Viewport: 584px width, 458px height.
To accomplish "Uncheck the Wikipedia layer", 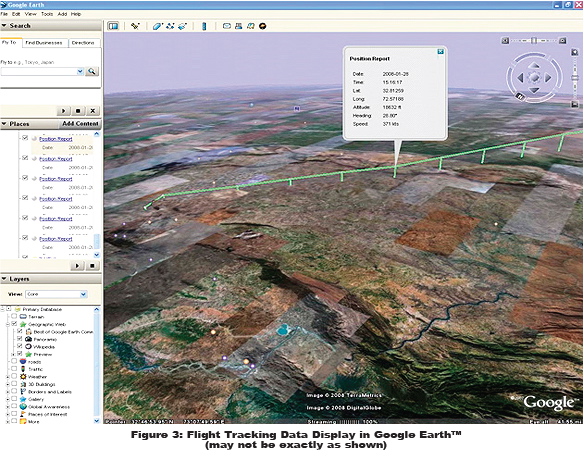I will 20,346.
